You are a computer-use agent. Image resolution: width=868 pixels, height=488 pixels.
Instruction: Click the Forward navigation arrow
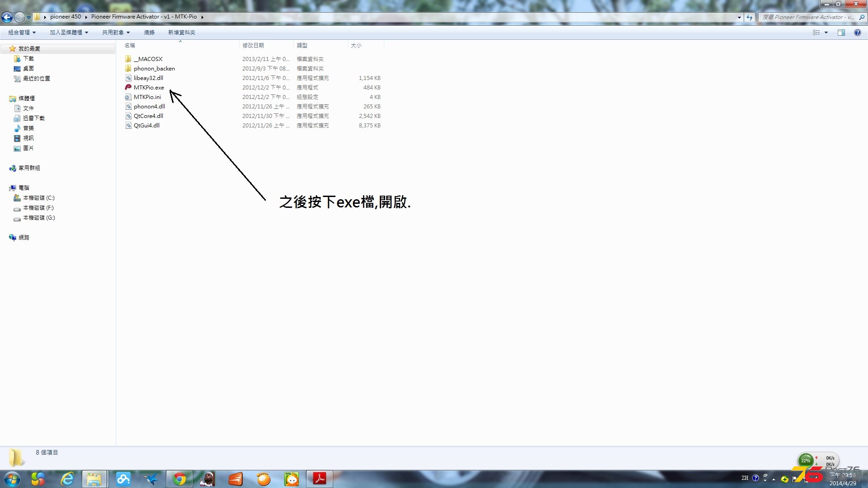coord(19,17)
